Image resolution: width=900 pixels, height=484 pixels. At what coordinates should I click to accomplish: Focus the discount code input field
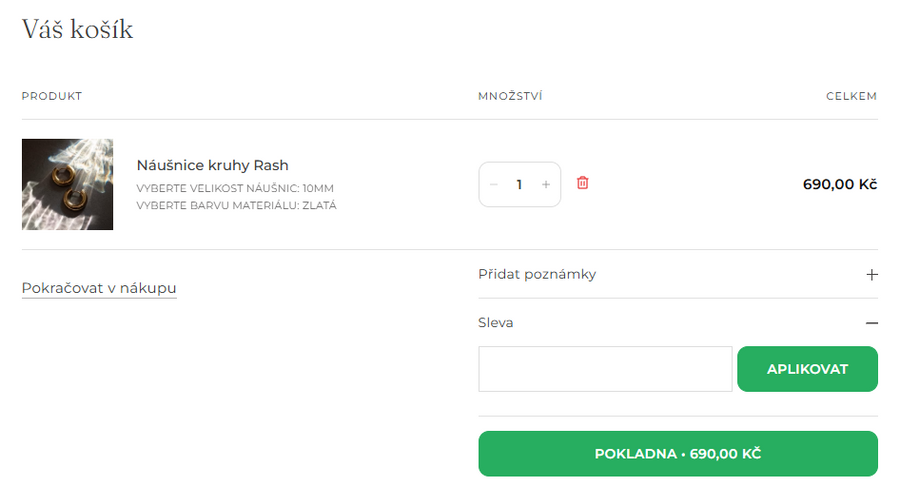(x=605, y=369)
